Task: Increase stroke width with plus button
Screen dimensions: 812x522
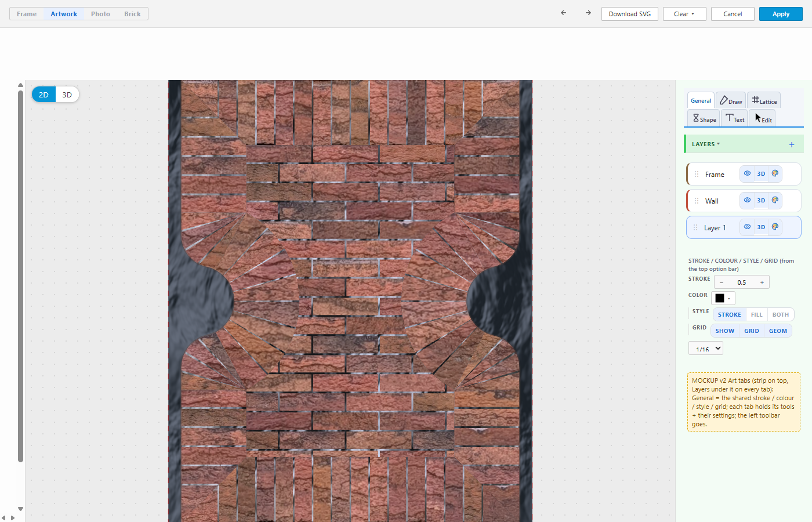Action: tap(762, 282)
